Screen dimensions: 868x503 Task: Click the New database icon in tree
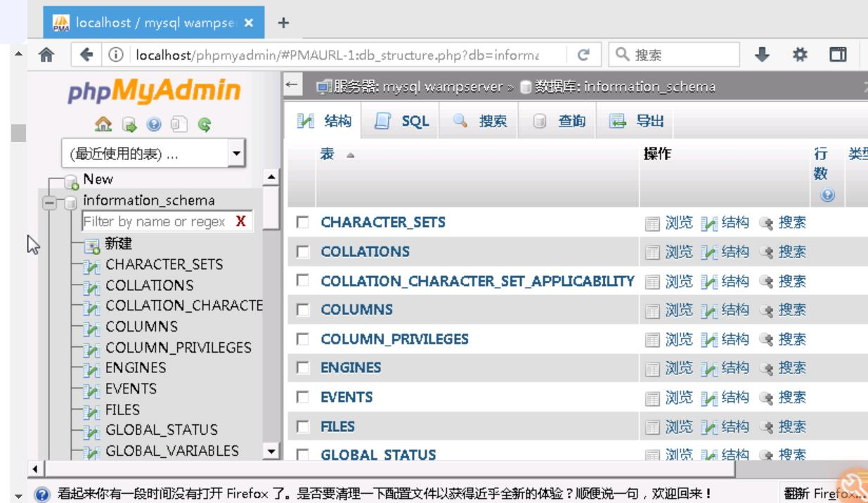(x=70, y=182)
